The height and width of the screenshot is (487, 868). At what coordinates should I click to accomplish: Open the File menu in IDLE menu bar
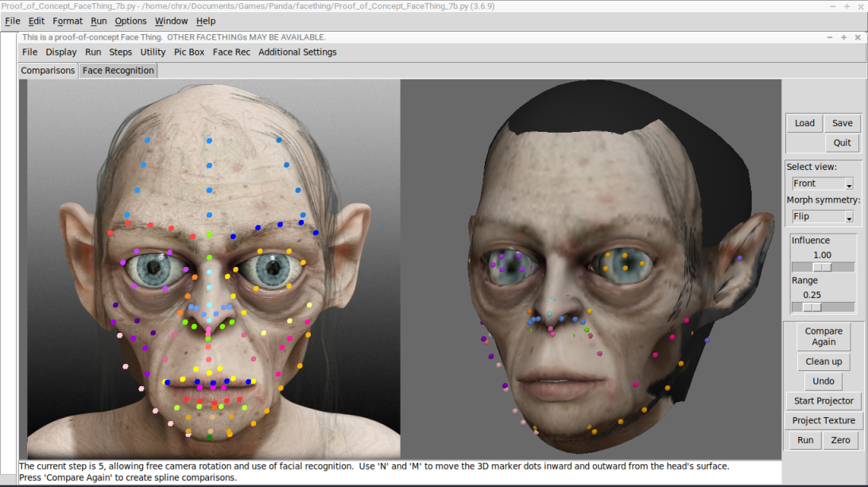[12, 21]
